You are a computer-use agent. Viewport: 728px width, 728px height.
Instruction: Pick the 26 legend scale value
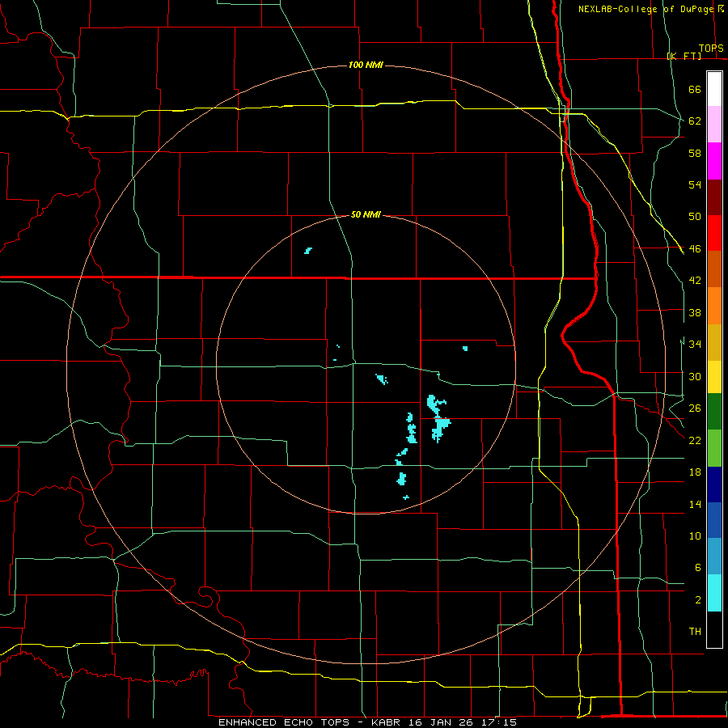(x=695, y=408)
